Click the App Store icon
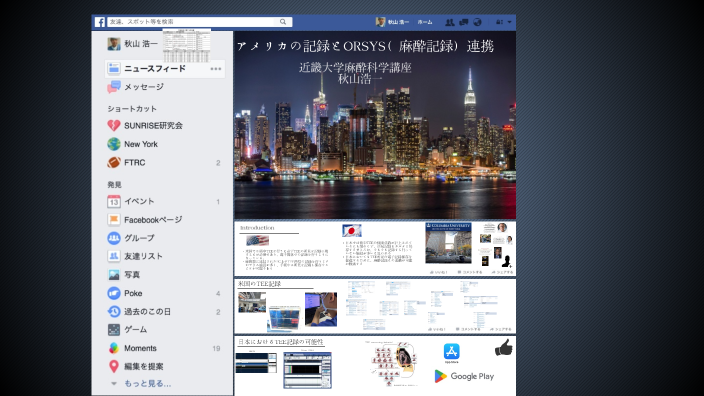This screenshot has width=704, height=396. pyautogui.click(x=451, y=352)
